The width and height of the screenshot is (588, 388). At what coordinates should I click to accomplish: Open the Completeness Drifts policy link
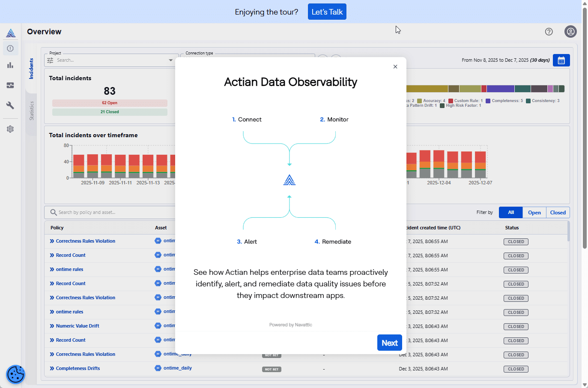(78, 369)
